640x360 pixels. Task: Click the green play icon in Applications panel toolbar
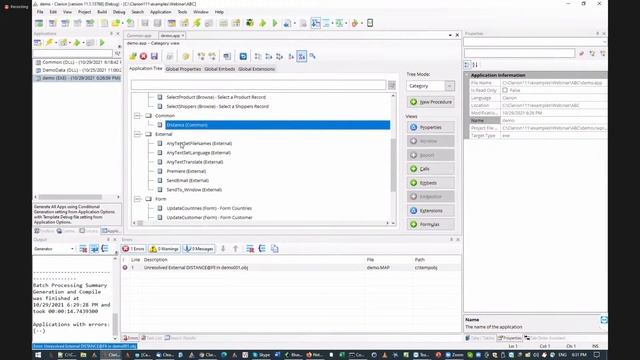tap(102, 42)
